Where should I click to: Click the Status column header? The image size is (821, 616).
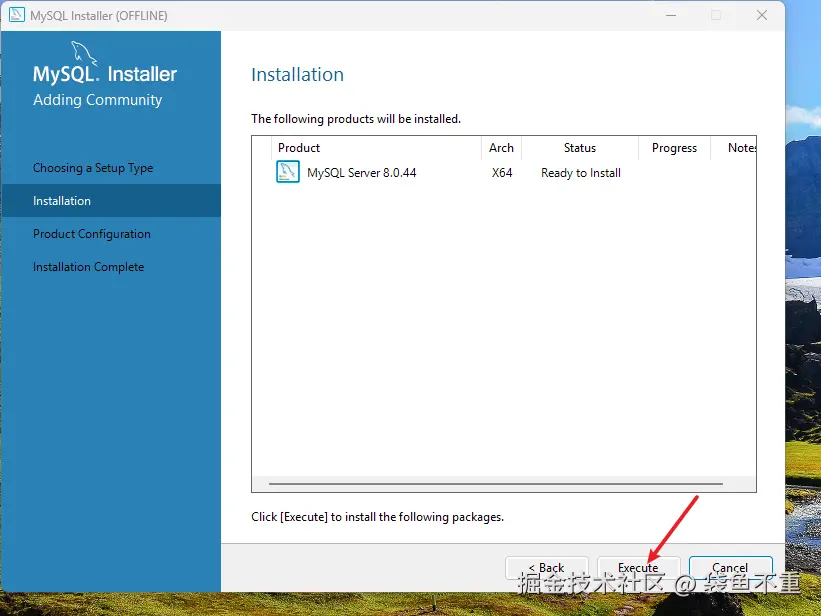(x=580, y=148)
